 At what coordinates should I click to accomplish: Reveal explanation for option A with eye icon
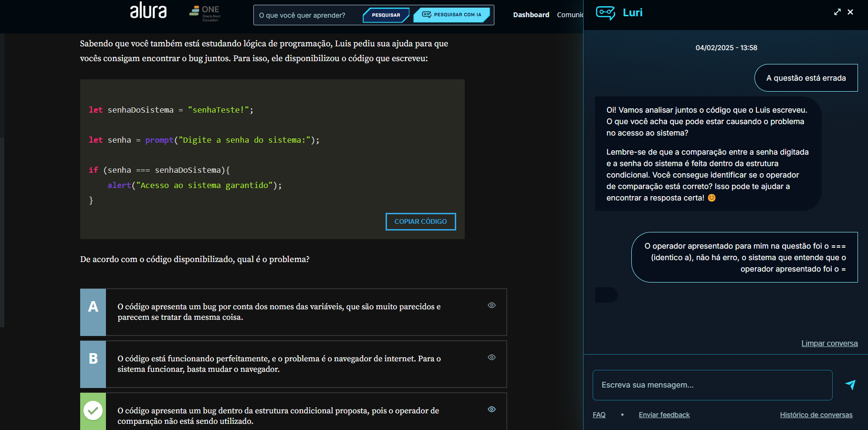coord(492,305)
